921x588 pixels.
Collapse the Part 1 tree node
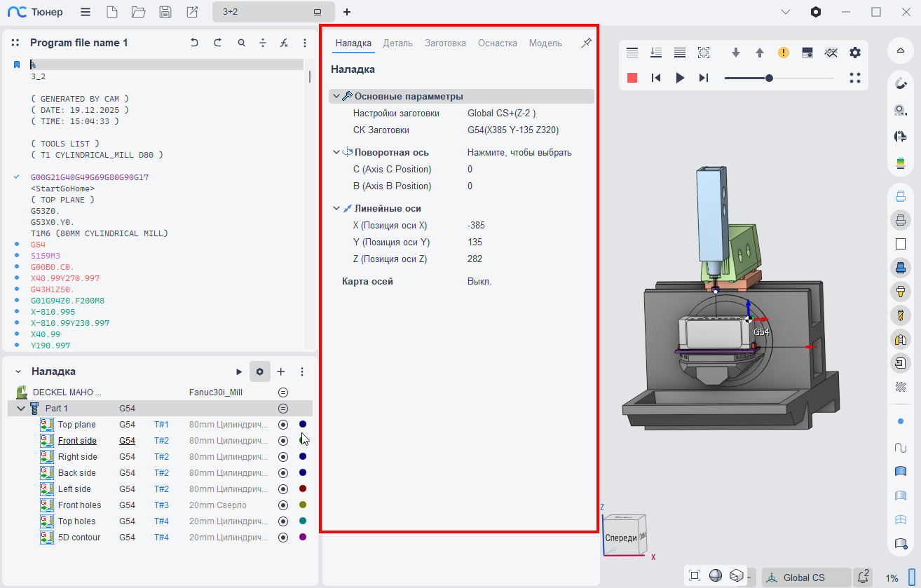20,409
